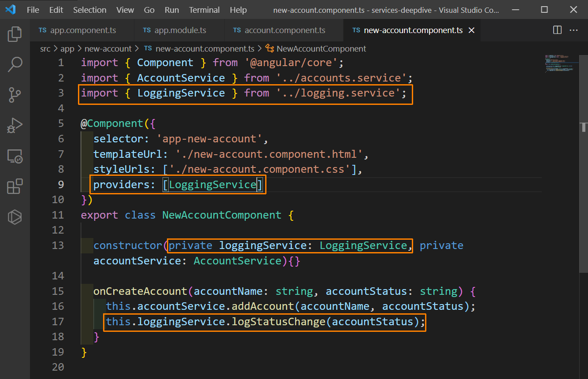
Task: Click 'Component' in the line 1 import
Action: tap(165, 63)
